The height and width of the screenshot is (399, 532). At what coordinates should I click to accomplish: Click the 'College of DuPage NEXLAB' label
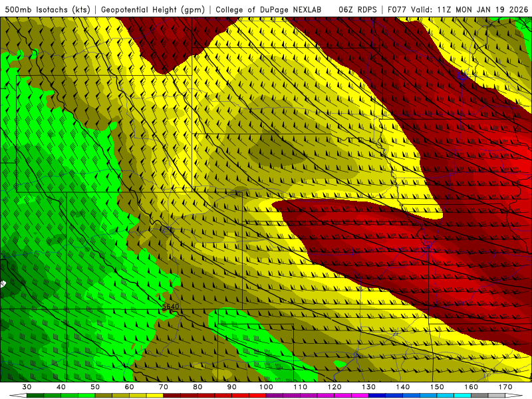(269, 9)
